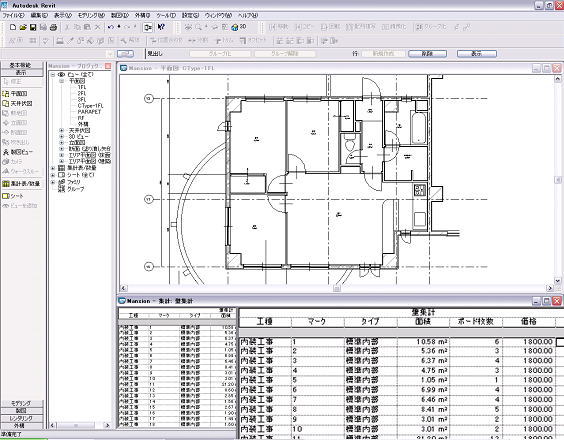564x440 pixels.
Task: Click the 配列複写 array tool
Action: (x=360, y=27)
